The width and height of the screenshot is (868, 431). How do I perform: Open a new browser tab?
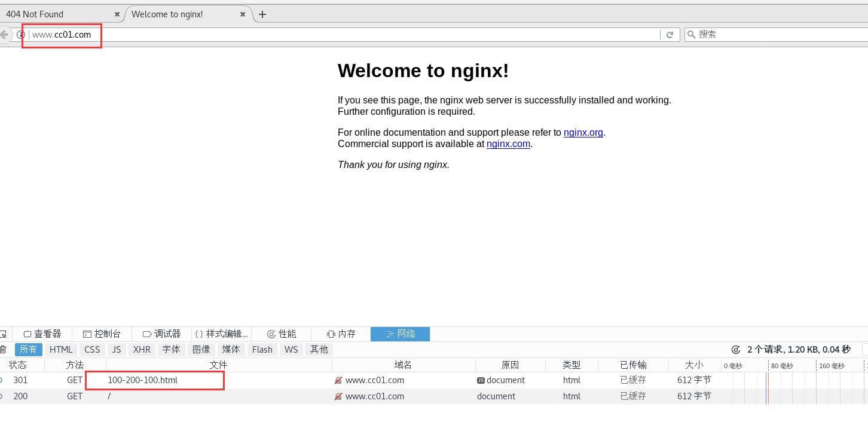click(262, 14)
